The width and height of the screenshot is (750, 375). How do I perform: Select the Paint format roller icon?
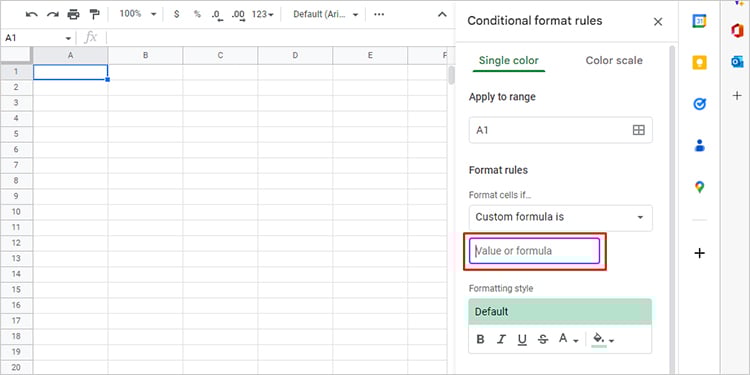click(94, 14)
